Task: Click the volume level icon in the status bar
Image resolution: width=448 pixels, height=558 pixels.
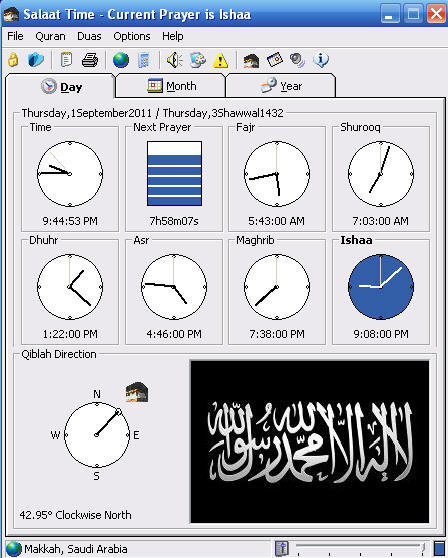Action: pos(282,548)
